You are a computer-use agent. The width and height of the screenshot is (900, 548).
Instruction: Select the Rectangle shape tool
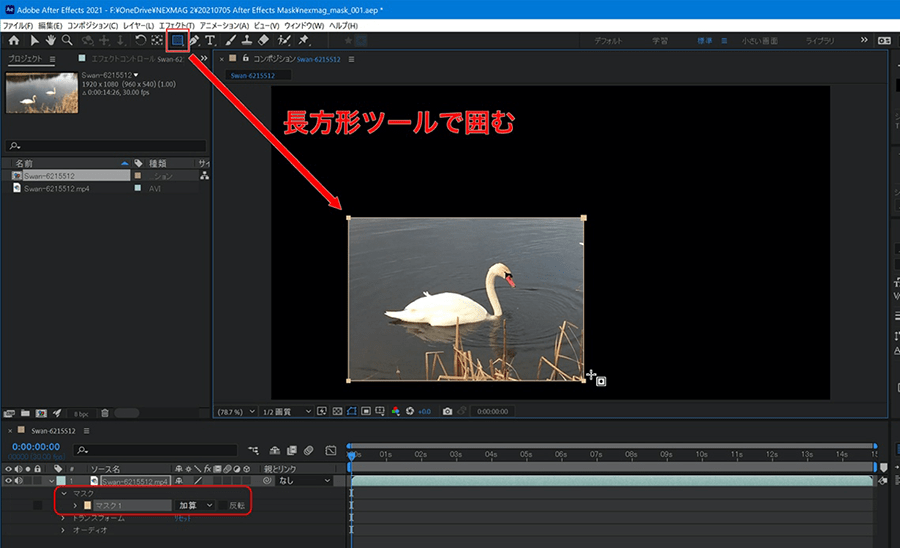[x=178, y=41]
